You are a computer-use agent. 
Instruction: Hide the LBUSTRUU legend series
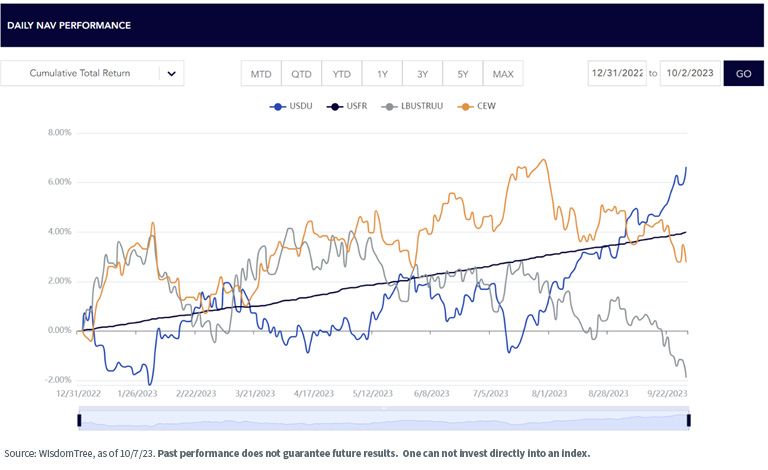click(x=412, y=106)
